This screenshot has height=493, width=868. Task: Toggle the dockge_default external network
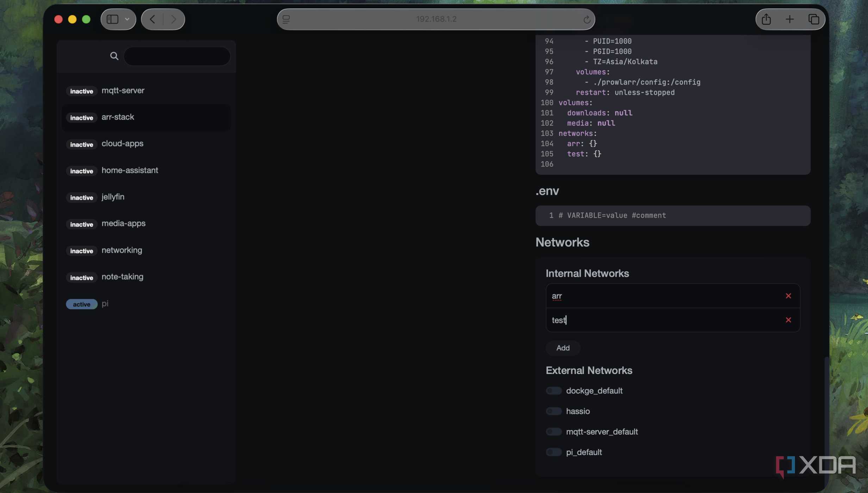(x=553, y=391)
